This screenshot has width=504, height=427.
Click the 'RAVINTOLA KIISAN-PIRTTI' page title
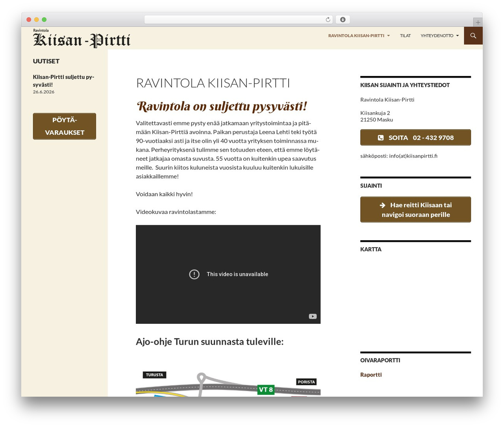[213, 83]
